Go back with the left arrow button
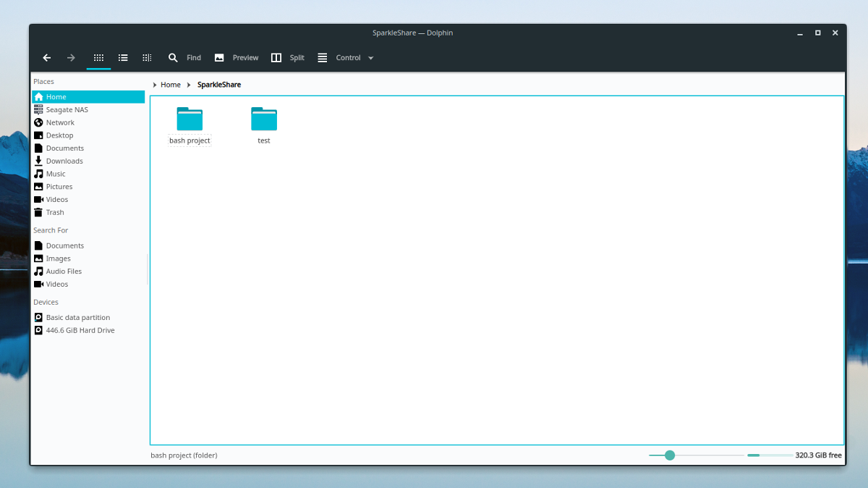Image resolution: width=868 pixels, height=488 pixels. coord(47,58)
